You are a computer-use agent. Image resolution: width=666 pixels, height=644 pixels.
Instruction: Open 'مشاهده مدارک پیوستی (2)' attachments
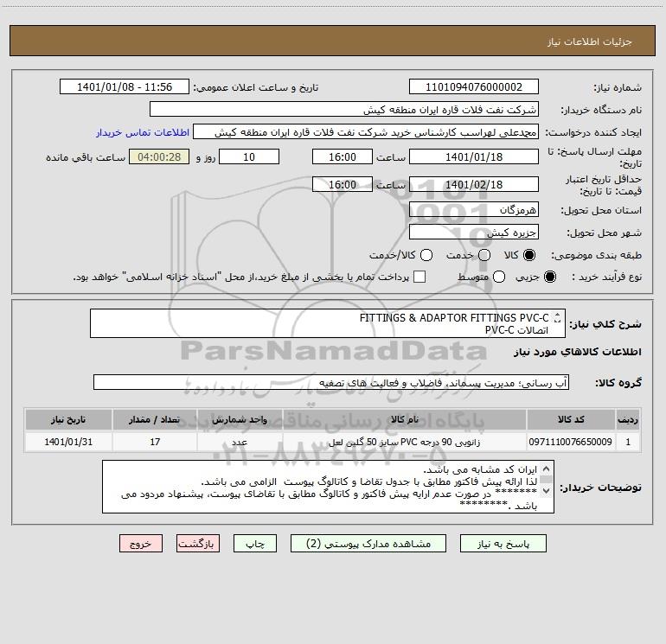[368, 544]
